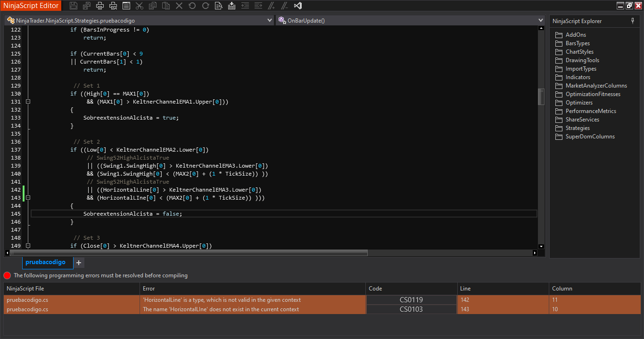Open the Visual Studio icon
This screenshot has height=339, width=644.
(x=297, y=6)
